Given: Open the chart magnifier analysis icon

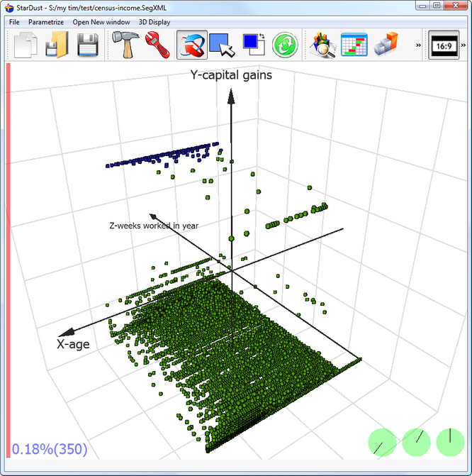Looking at the screenshot, I should (x=322, y=45).
